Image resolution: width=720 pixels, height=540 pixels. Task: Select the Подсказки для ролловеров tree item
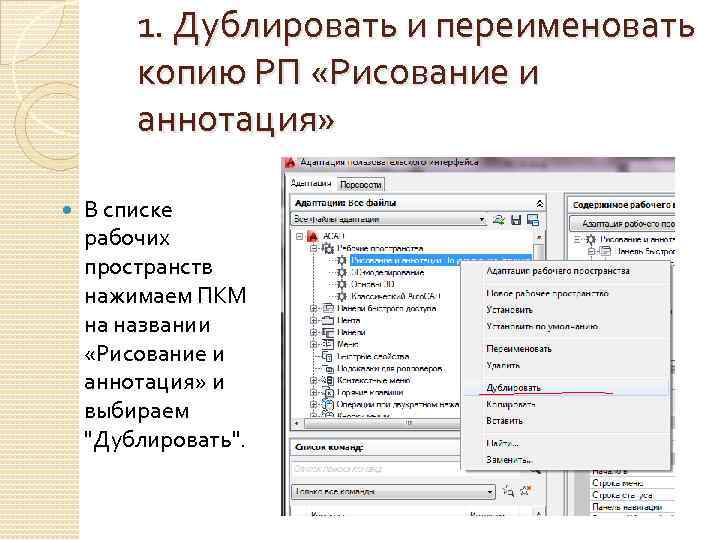pyautogui.click(x=390, y=368)
